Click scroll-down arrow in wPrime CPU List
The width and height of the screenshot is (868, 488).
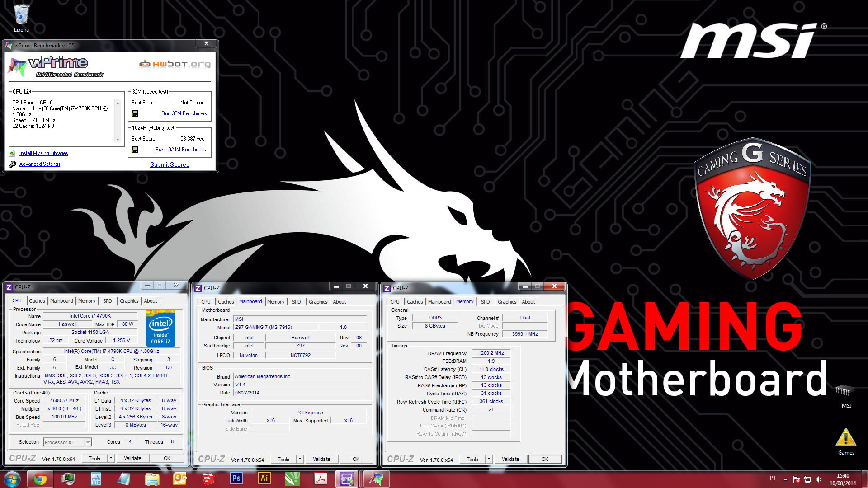tap(118, 140)
